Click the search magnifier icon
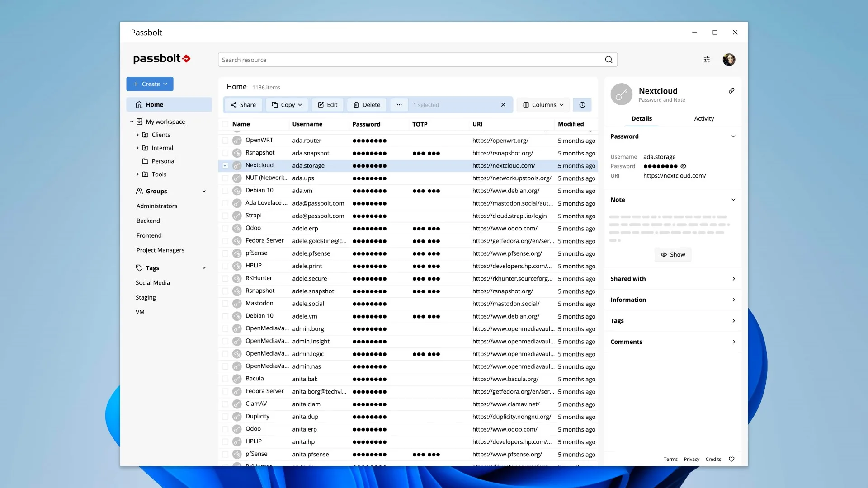 pyautogui.click(x=609, y=60)
